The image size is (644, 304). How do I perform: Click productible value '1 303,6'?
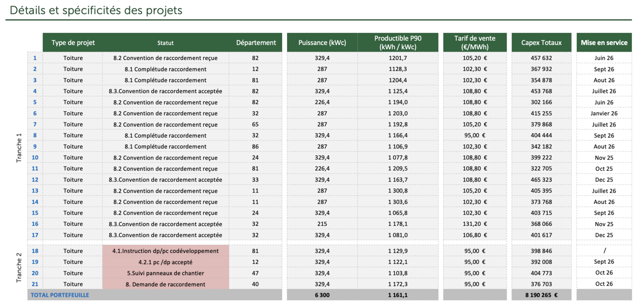pyautogui.click(x=398, y=202)
